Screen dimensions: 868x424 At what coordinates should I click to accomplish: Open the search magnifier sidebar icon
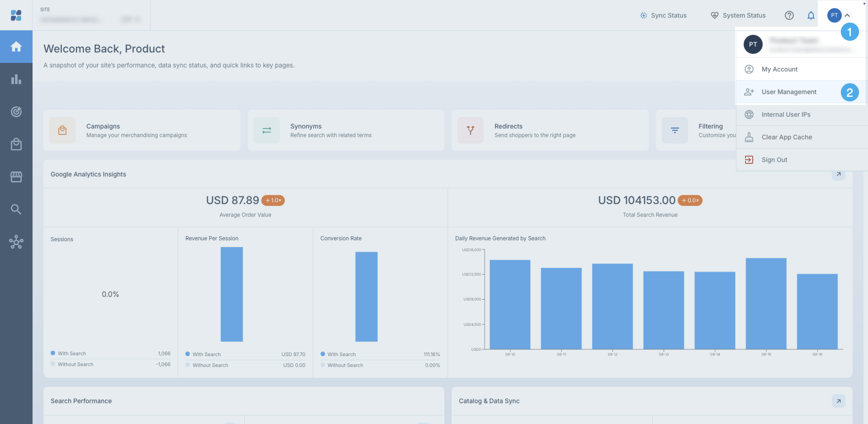16,209
